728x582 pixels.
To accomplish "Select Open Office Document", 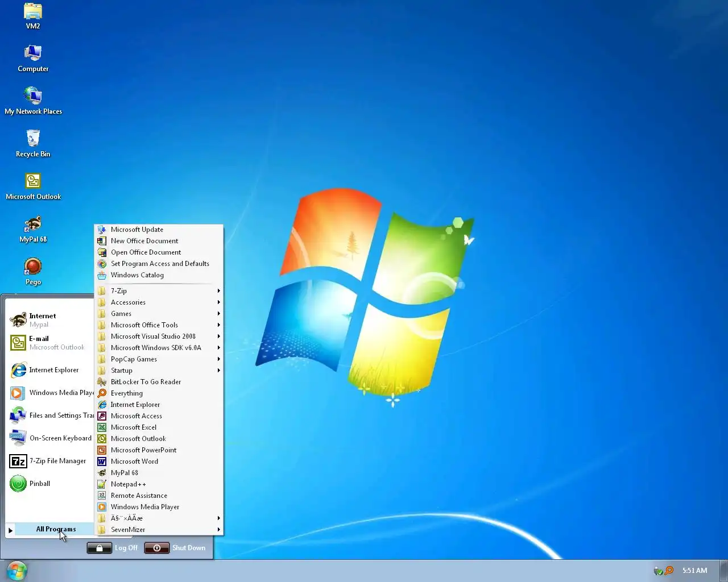I will coord(159,252).
